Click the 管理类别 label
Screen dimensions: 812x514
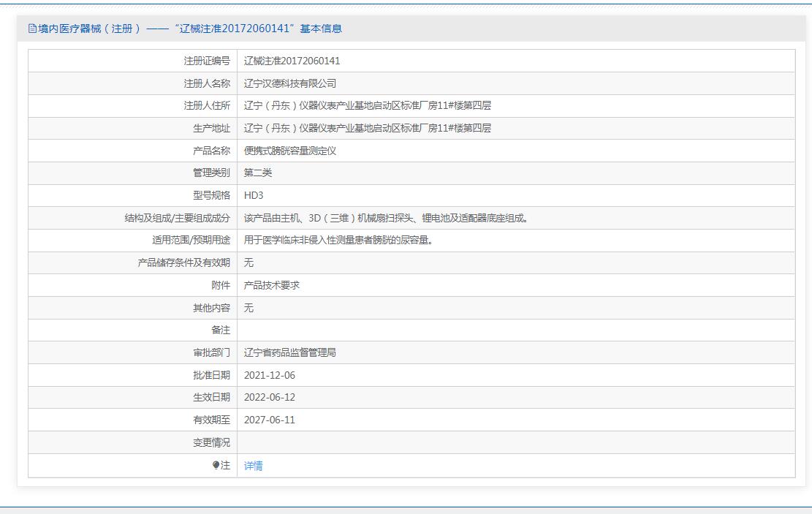pos(211,173)
